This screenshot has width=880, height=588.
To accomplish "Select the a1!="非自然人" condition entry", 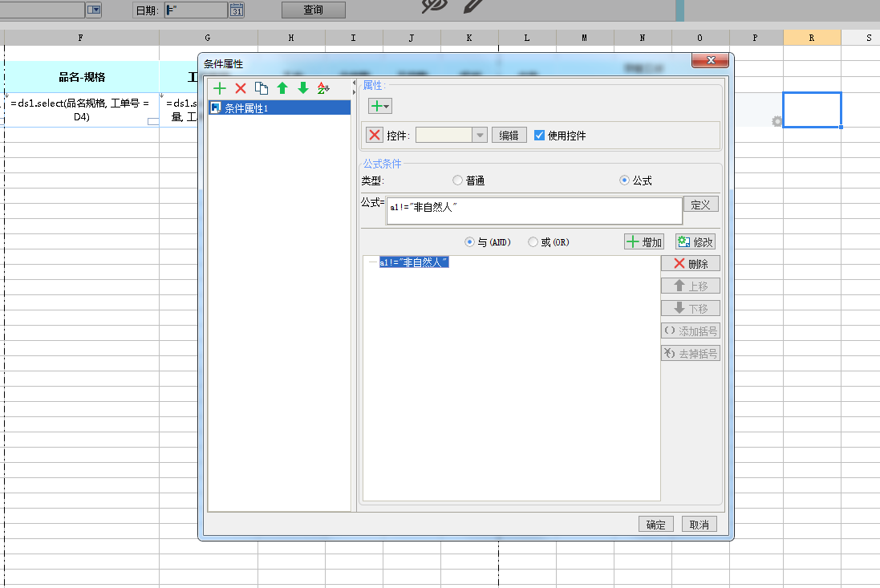I will 414,262.
